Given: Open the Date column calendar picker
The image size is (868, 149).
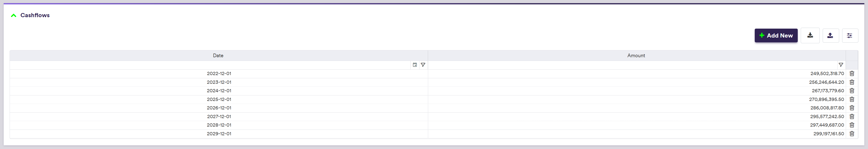Looking at the screenshot, I should tap(415, 65).
